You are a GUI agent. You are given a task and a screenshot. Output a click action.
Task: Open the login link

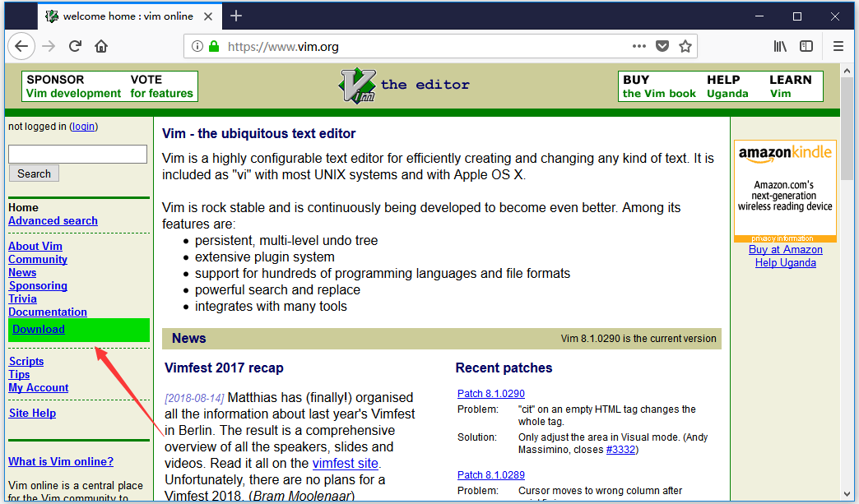(x=83, y=127)
